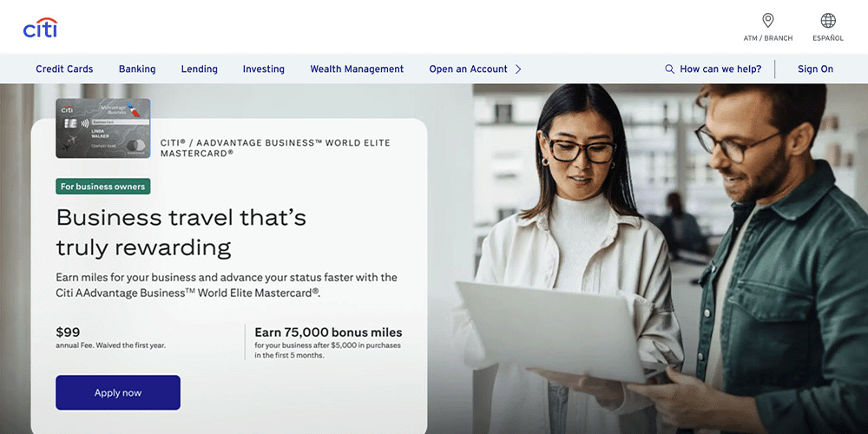Image resolution: width=868 pixels, height=434 pixels.
Task: Click the For business owners badge
Action: click(x=103, y=187)
